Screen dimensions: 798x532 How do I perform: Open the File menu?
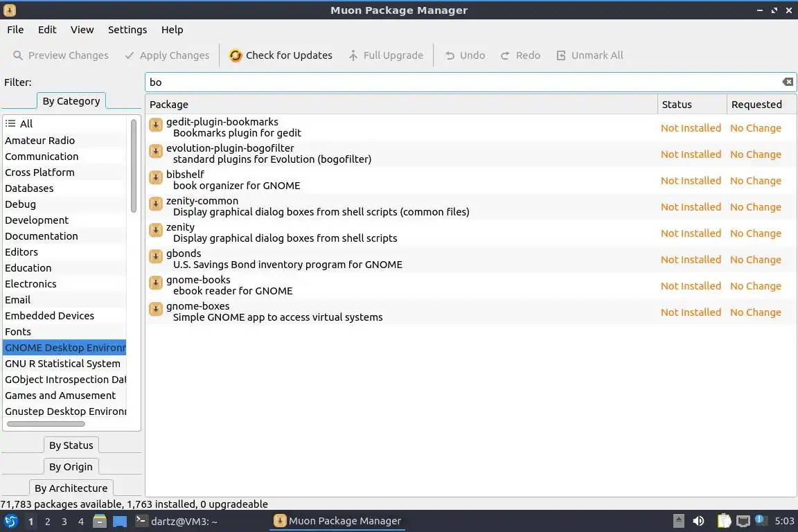tap(15, 30)
